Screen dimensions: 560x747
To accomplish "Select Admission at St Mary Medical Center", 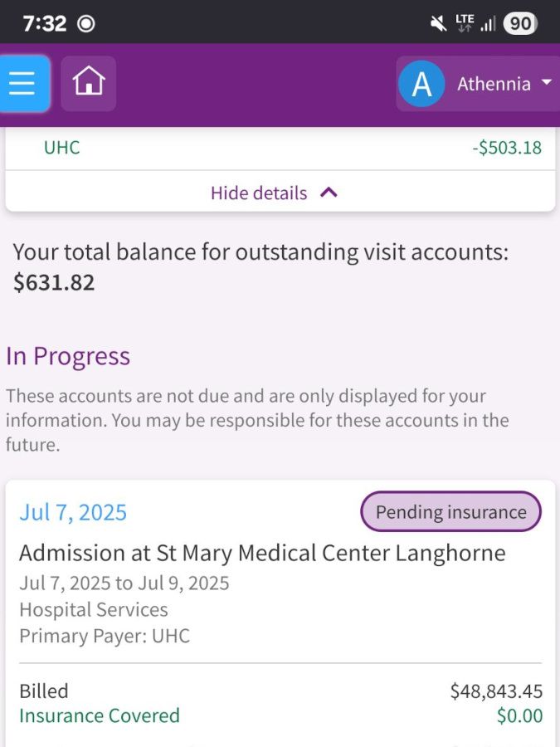I will point(262,553).
